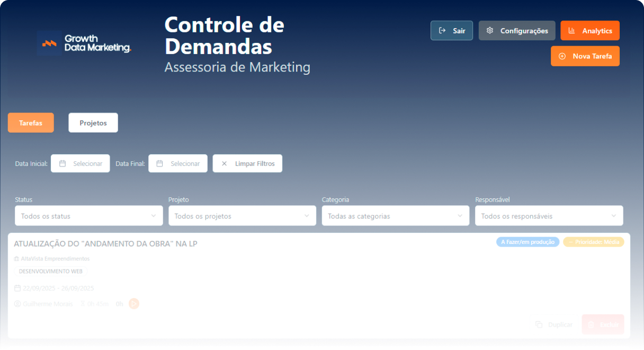
Task: Click the DESENVOLVIMENTO WEB category tag
Action: (x=51, y=271)
